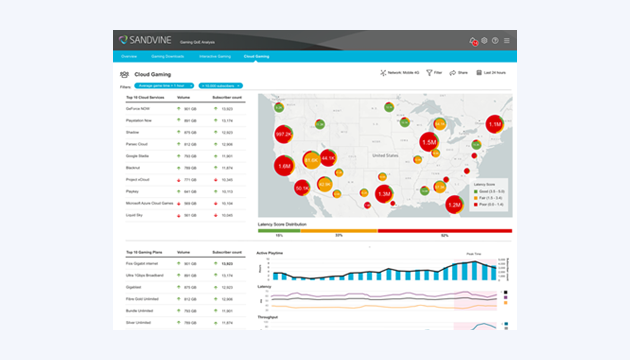Click the red segment of Latency Score Distribution

pos(445,231)
